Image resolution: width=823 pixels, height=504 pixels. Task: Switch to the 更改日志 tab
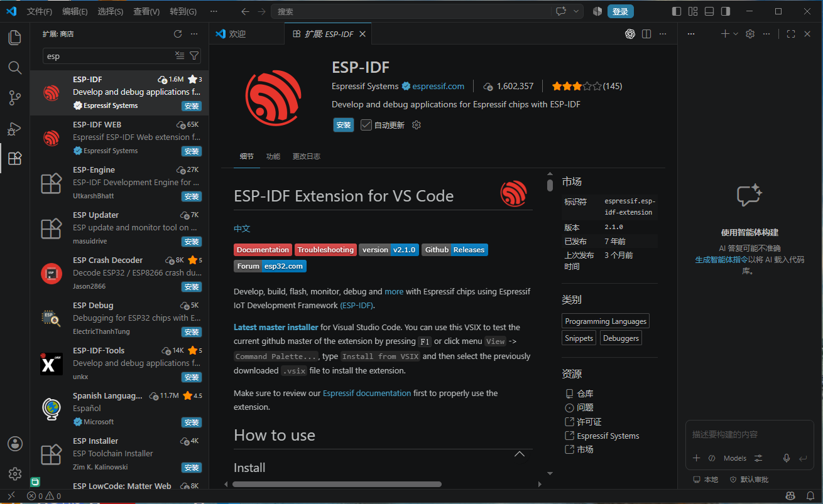(x=306, y=156)
